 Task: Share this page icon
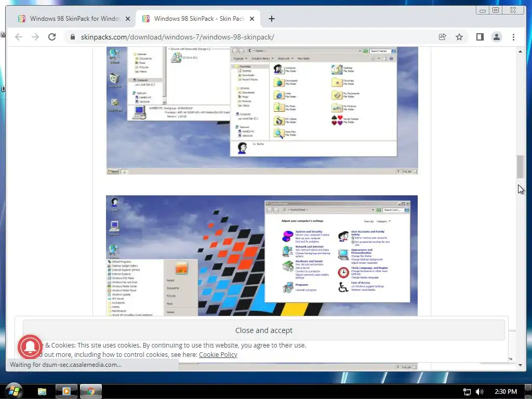tap(443, 37)
